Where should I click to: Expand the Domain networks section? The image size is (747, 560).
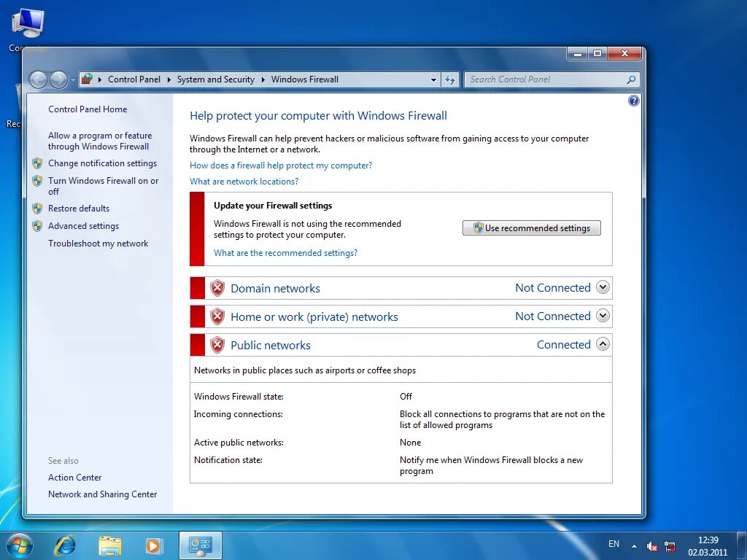click(x=603, y=287)
